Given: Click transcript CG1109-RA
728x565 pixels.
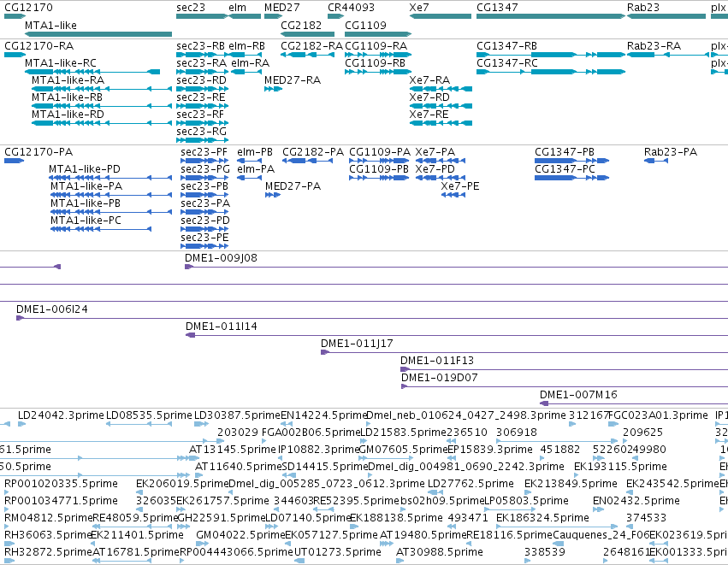Looking at the screenshot, I should point(378,55).
